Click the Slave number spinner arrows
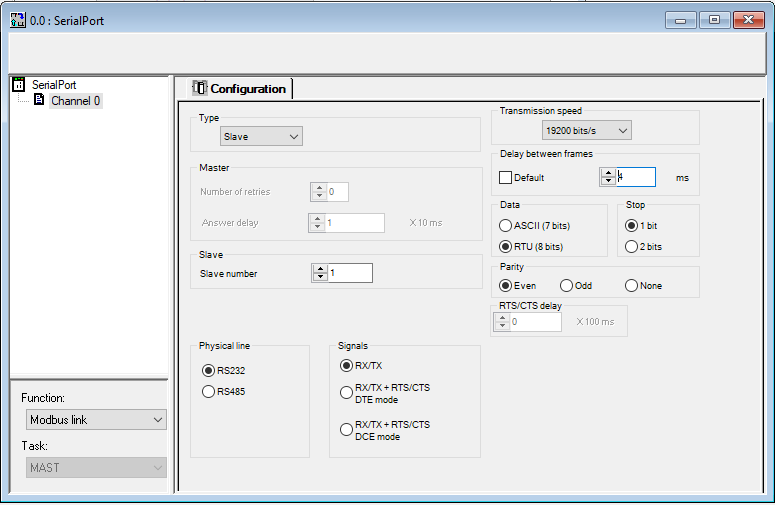 pos(320,273)
